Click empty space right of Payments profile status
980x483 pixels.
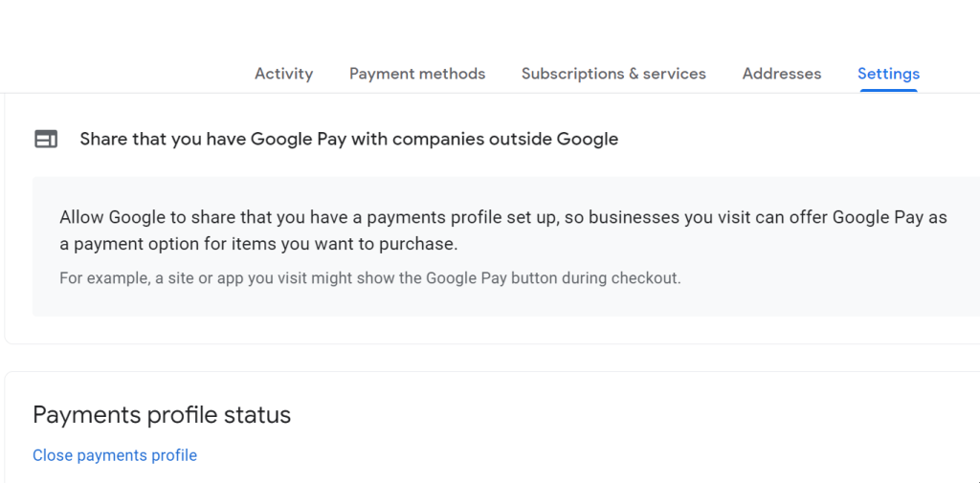coord(622,415)
